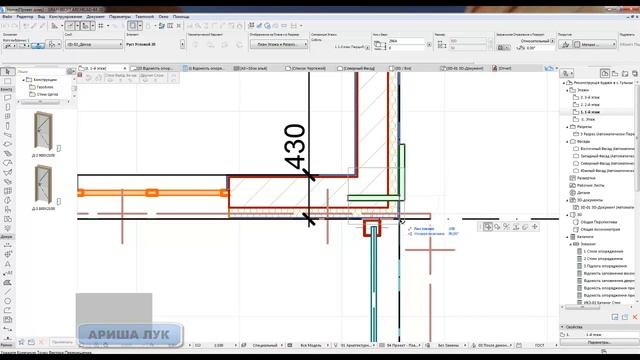This screenshot has width=640, height=360.
Task: Open the Teamwork menu
Action: [x=144, y=17]
